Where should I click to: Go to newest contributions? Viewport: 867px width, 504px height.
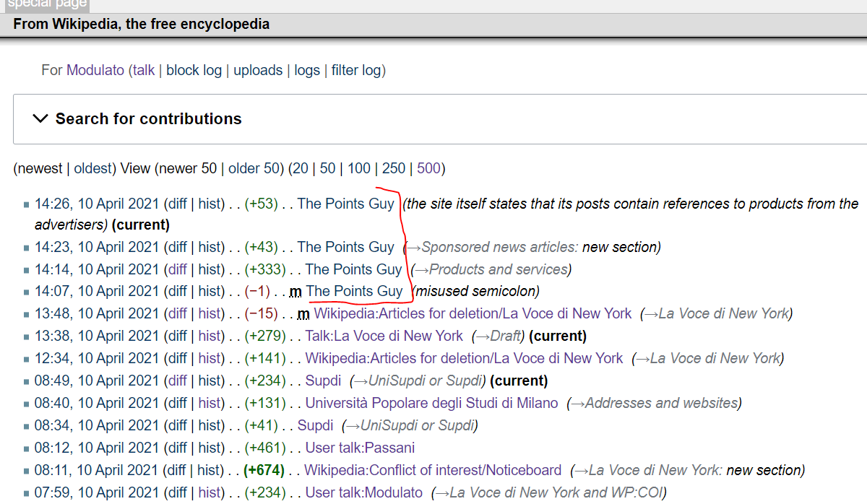click(x=40, y=168)
